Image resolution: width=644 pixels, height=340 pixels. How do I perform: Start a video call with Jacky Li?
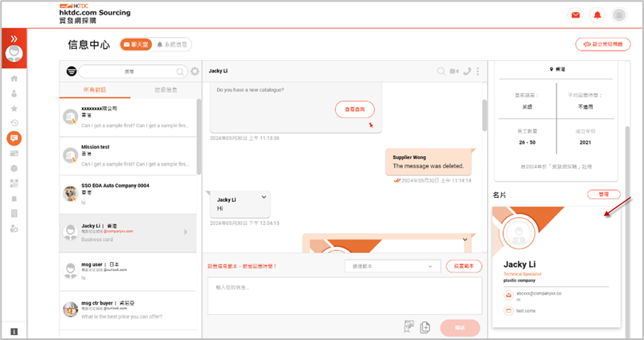pyautogui.click(x=453, y=71)
